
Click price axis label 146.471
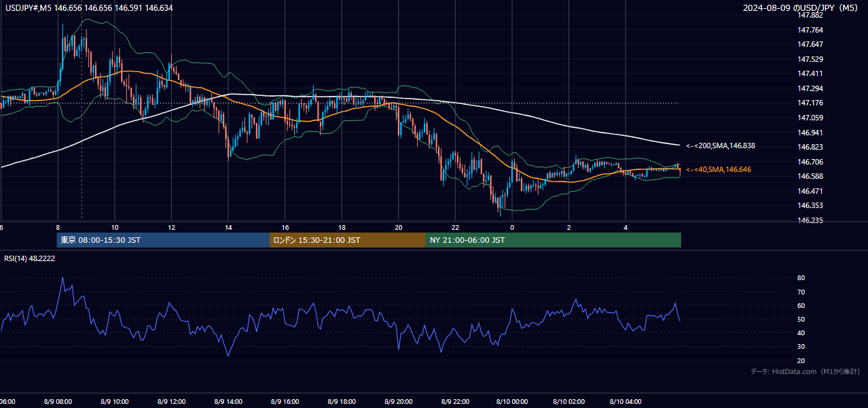coord(811,191)
